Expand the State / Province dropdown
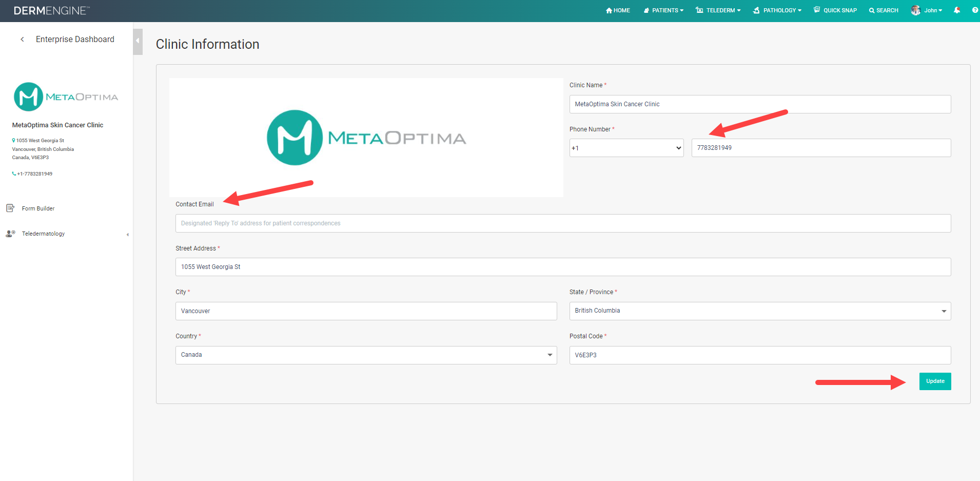 click(x=760, y=311)
